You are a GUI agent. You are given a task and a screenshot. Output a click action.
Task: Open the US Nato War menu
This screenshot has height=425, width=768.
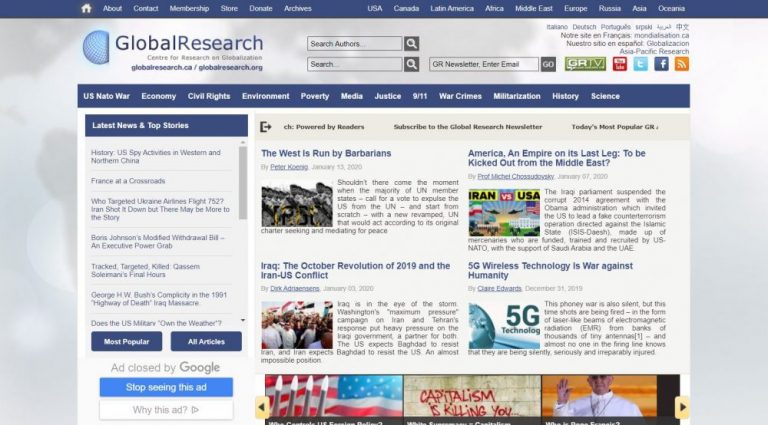click(106, 96)
